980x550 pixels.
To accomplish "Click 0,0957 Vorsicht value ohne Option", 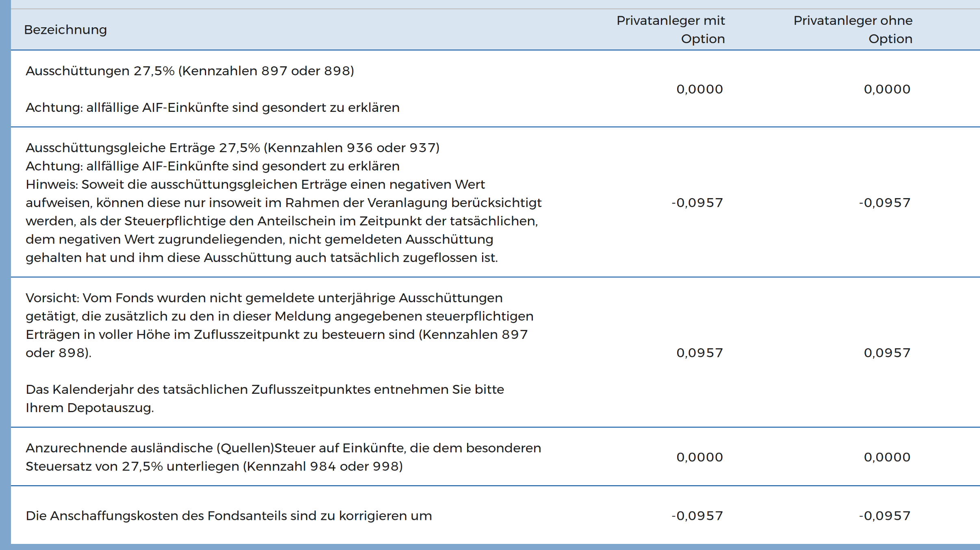I will point(887,353).
